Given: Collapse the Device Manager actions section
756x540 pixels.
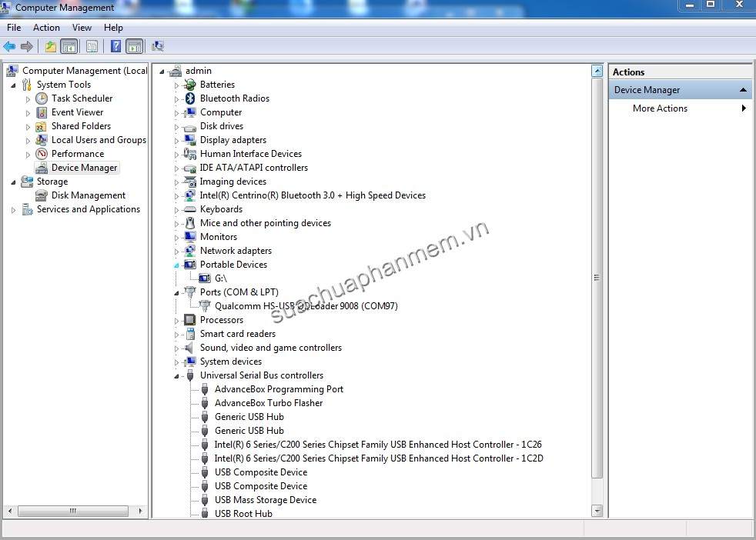Looking at the screenshot, I should coord(743,90).
